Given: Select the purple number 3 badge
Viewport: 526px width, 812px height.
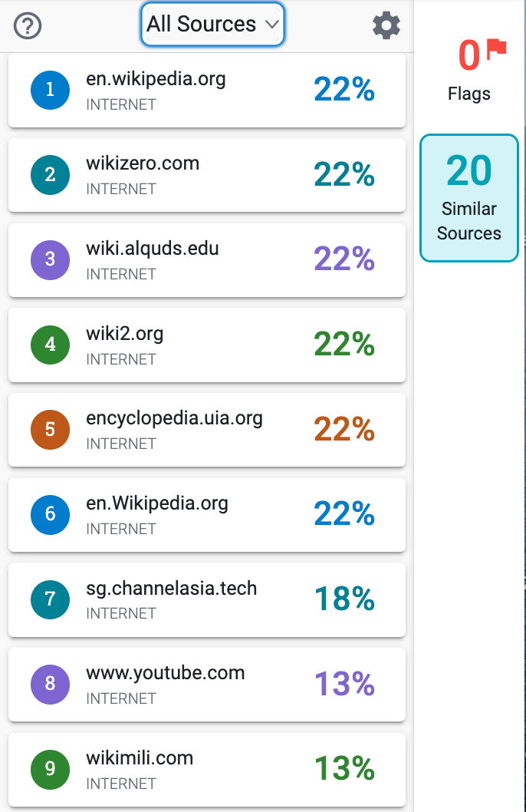Looking at the screenshot, I should 50,259.
